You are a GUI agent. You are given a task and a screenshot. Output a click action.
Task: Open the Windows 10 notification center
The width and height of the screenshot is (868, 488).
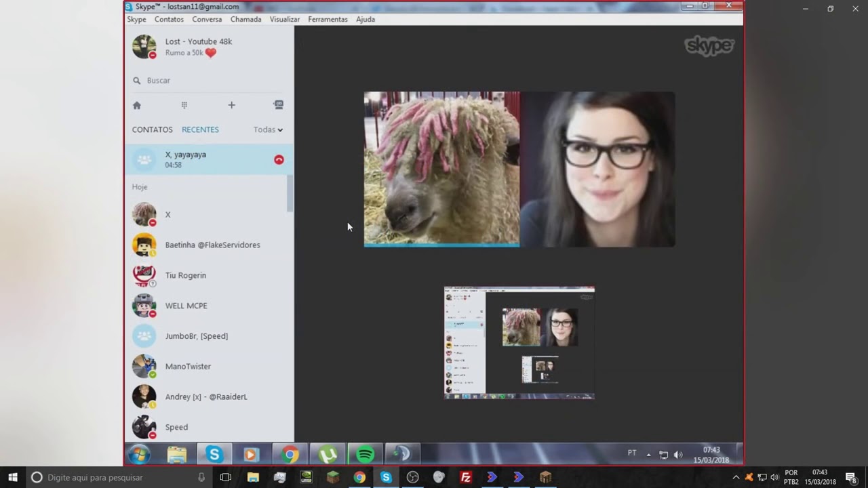pos(851,477)
